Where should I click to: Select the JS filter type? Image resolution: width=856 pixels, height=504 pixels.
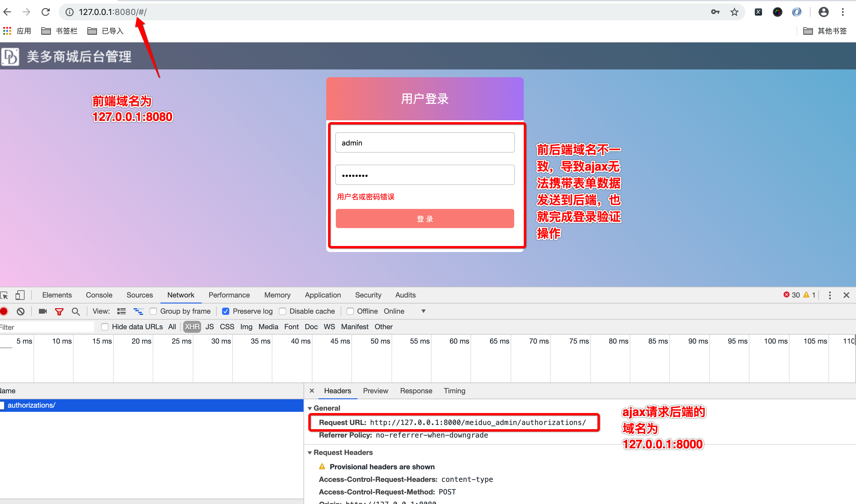click(x=209, y=327)
